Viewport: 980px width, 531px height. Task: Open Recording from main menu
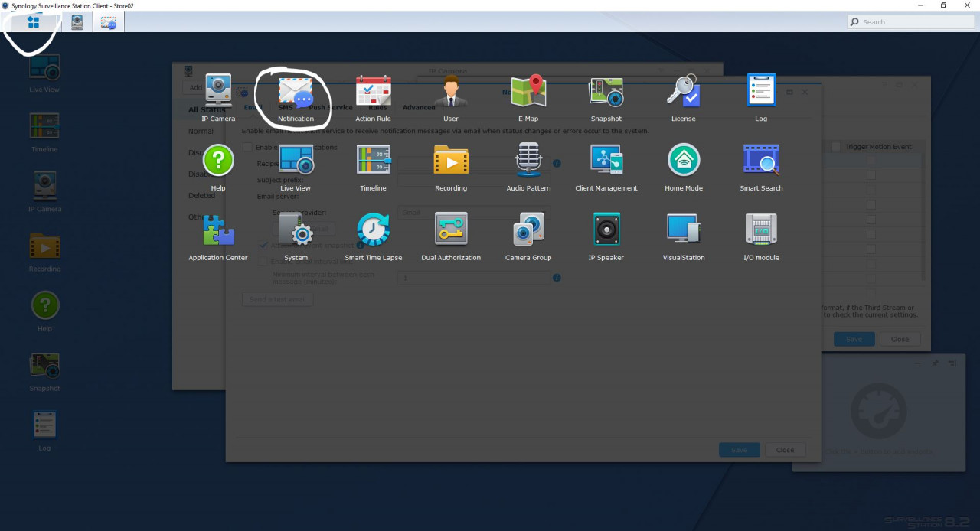point(451,168)
